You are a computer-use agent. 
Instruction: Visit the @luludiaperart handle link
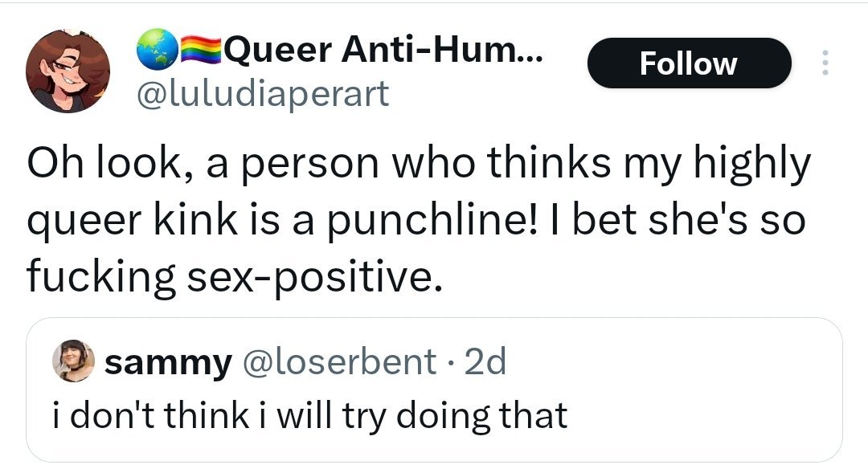coord(264,93)
